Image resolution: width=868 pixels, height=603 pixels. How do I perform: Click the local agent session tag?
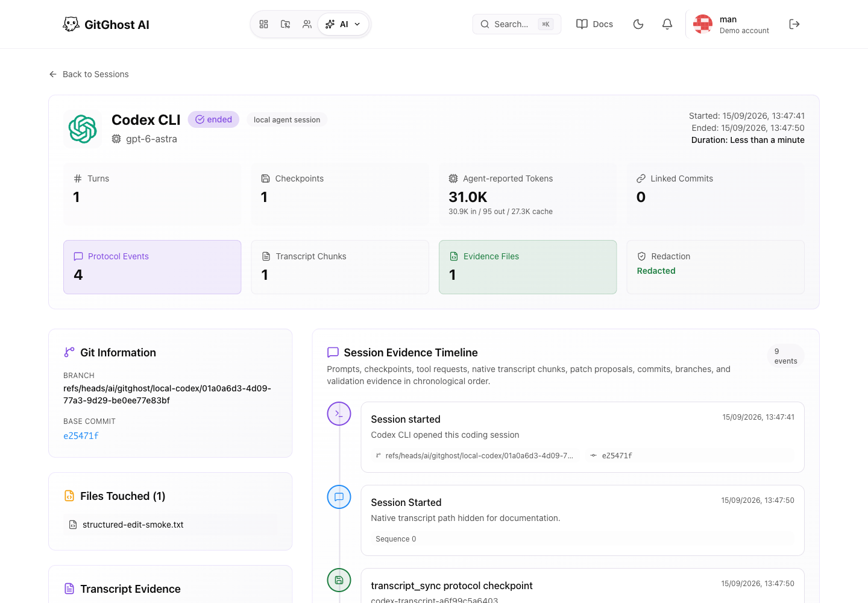(x=287, y=120)
